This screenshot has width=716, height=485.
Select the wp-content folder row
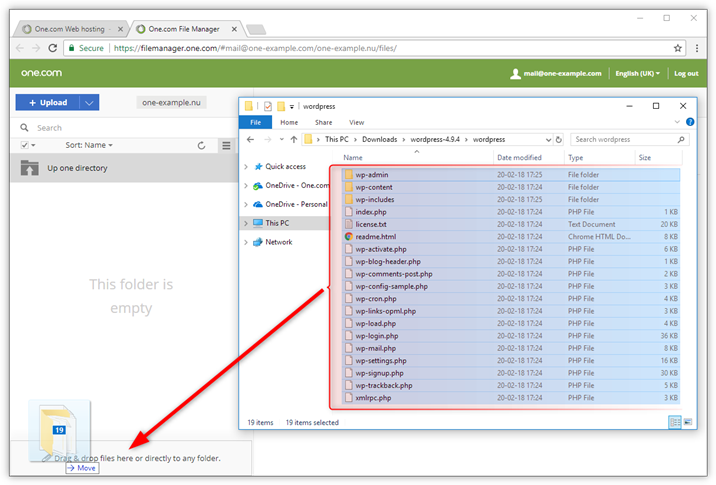(x=511, y=187)
